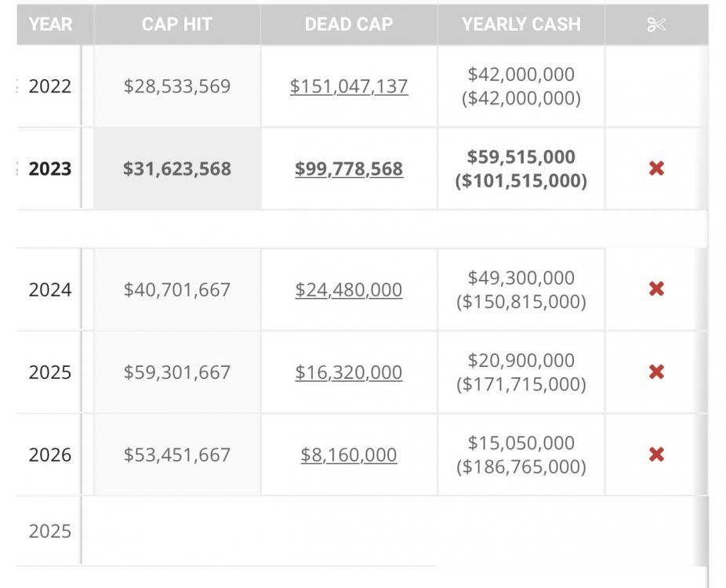Open the 2022 dead cap link $151,047,137
The height and width of the screenshot is (588, 726).
tap(349, 86)
